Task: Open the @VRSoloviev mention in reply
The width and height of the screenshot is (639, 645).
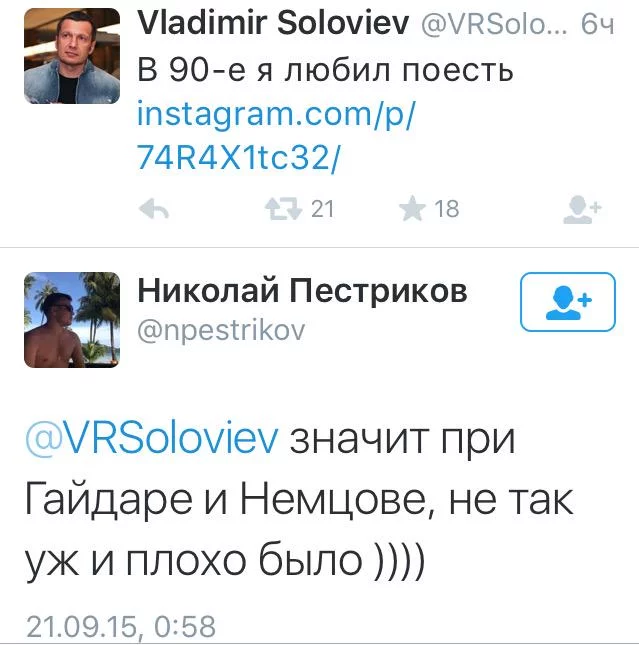Action: tap(152, 438)
